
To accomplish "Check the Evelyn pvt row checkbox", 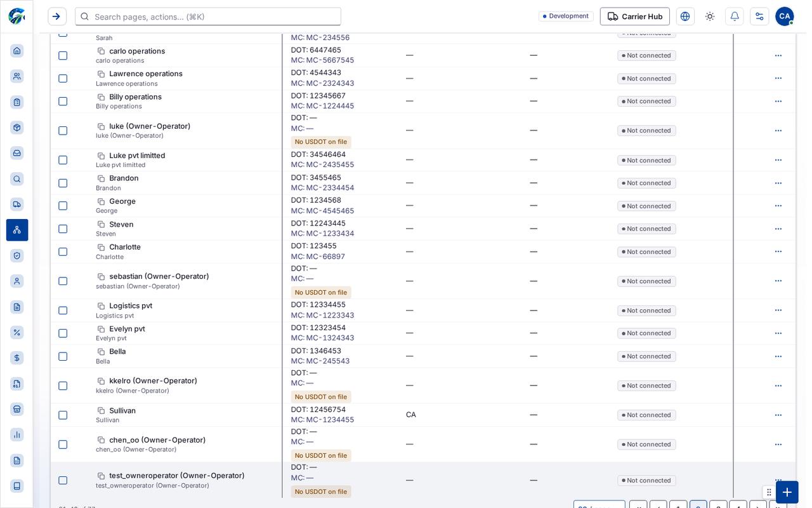I will click(63, 333).
